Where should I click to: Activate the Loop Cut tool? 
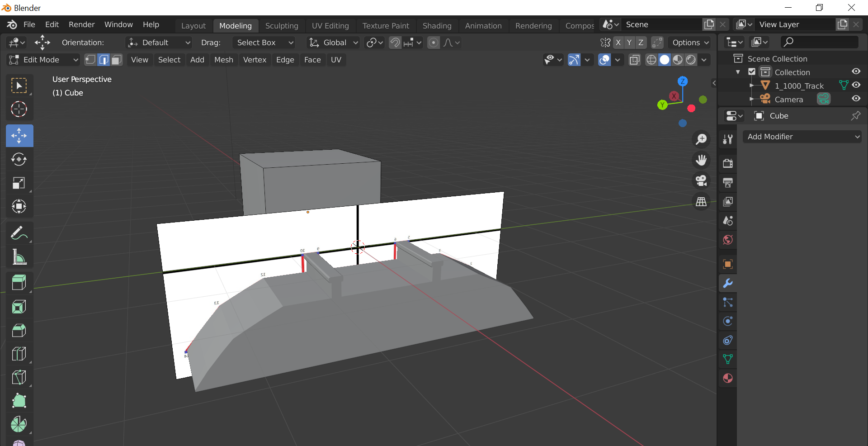point(19,354)
